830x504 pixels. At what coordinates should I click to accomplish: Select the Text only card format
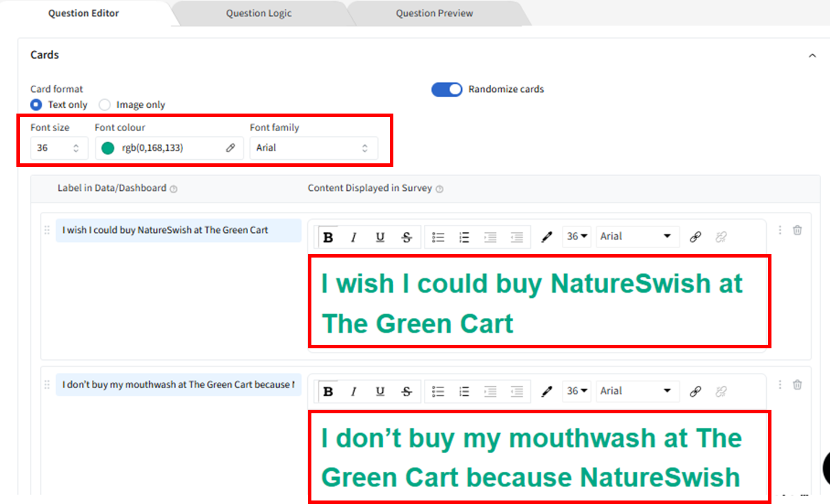(x=36, y=105)
